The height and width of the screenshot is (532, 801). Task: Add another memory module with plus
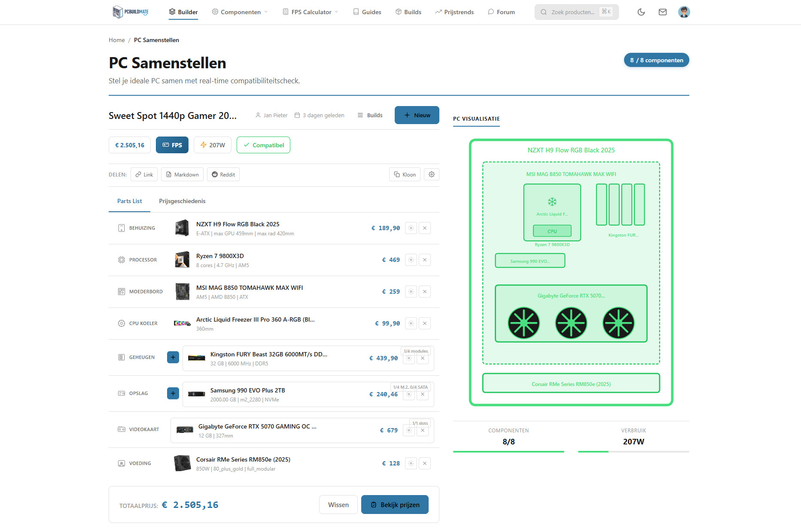[173, 357]
